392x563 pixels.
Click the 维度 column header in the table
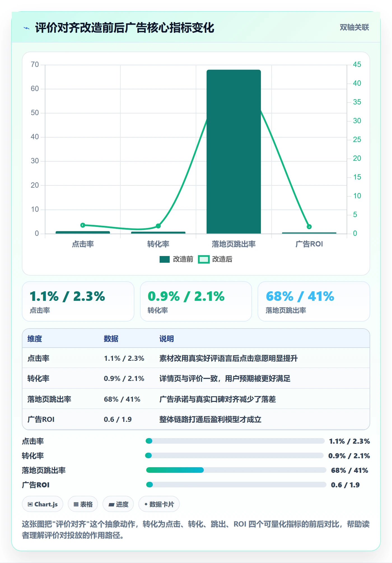35,339
